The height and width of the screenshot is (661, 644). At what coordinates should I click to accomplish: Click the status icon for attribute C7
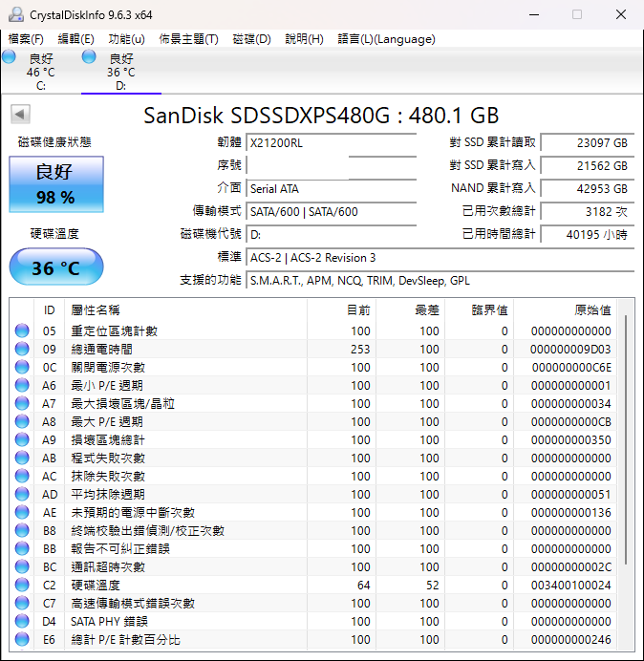(x=22, y=603)
